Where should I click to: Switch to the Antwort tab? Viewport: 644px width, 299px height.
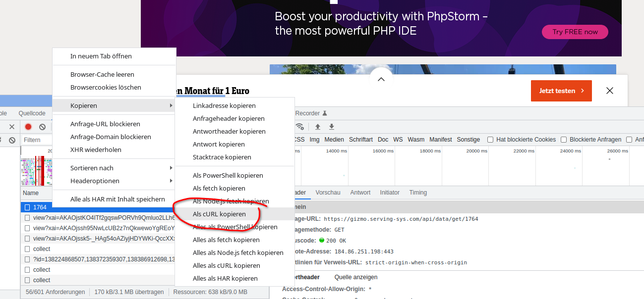coord(360,193)
